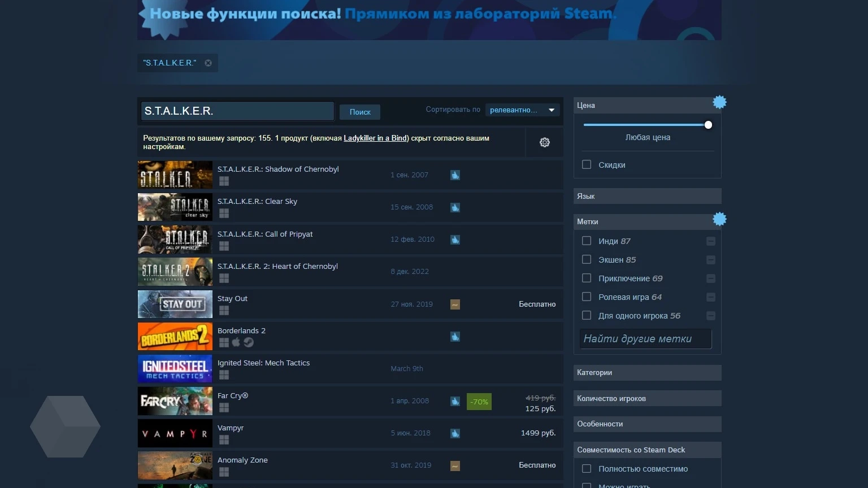The width and height of the screenshot is (868, 488).
Task: Click the new-feature badge on Метки panel
Action: [x=719, y=219]
